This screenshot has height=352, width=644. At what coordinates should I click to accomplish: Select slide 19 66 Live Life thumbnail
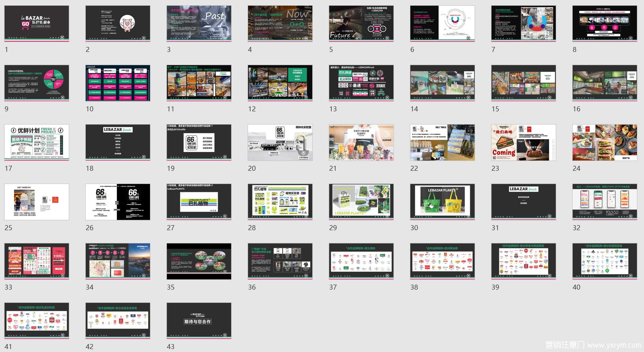199,142
